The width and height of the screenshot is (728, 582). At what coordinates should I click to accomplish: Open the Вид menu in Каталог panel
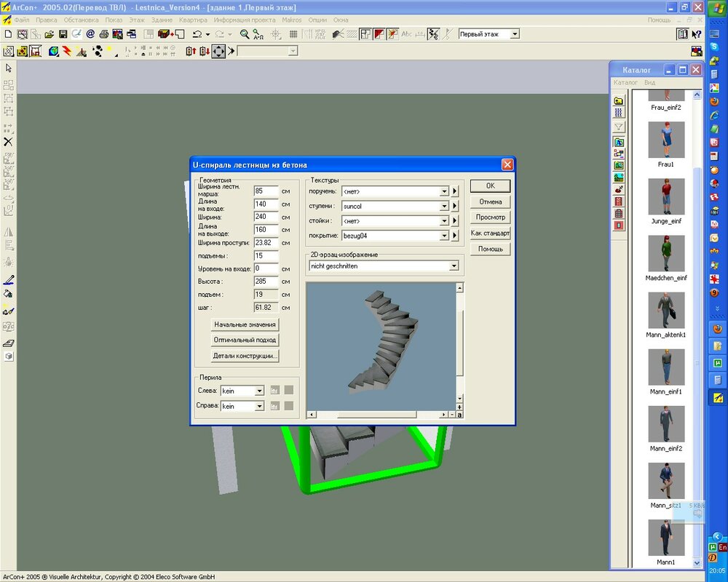(x=649, y=83)
